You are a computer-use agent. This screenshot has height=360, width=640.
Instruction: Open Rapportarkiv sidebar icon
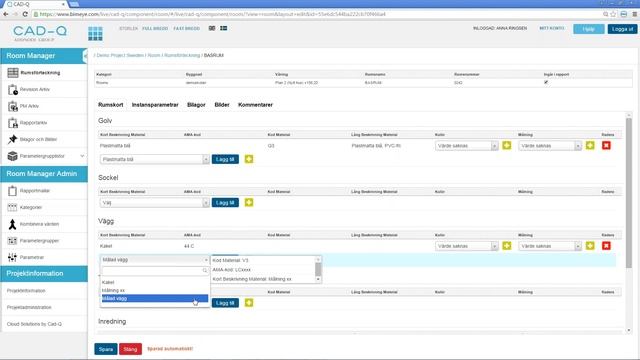[x=13, y=122]
